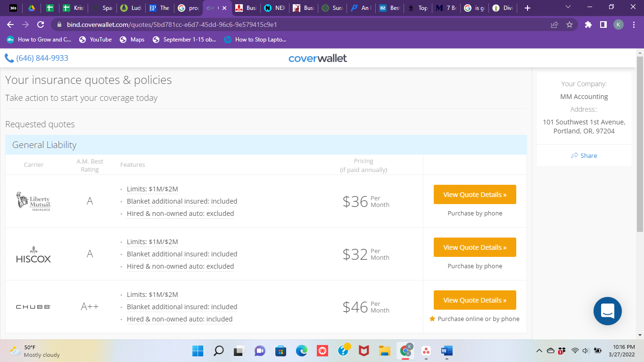The height and width of the screenshot is (362, 644).
Task: Open File Explorer from taskbar
Action: coord(384,351)
